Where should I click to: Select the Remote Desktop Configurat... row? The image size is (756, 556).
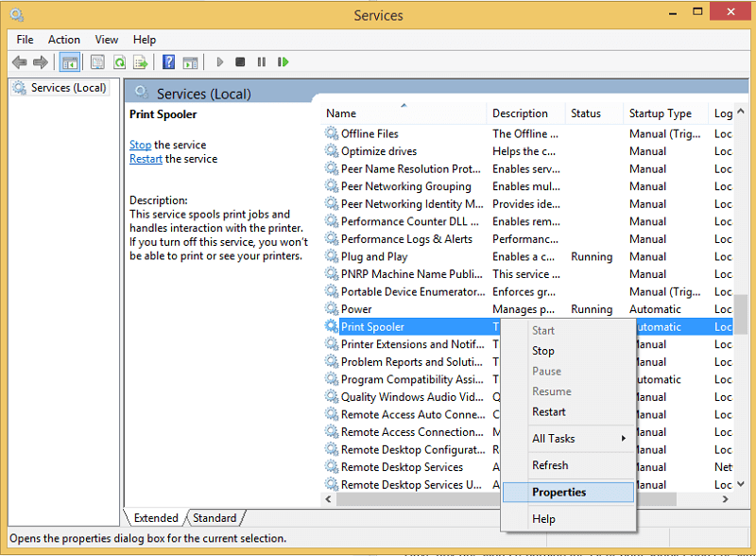(x=411, y=450)
